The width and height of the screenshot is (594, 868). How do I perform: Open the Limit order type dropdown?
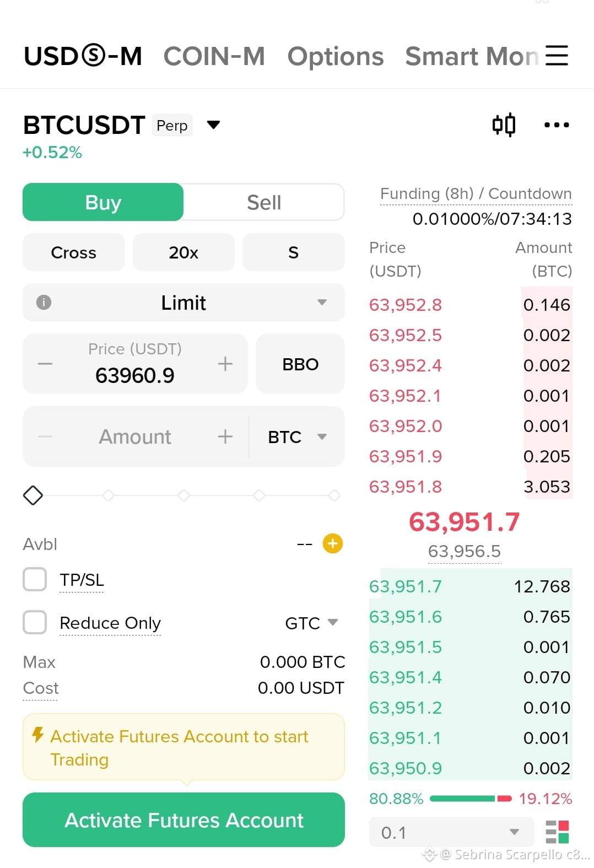pyautogui.click(x=183, y=302)
